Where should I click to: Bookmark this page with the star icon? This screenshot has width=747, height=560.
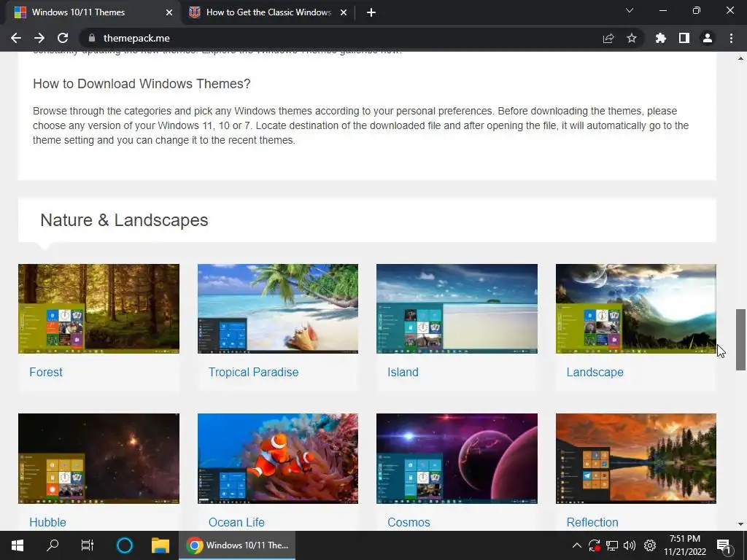[632, 38]
